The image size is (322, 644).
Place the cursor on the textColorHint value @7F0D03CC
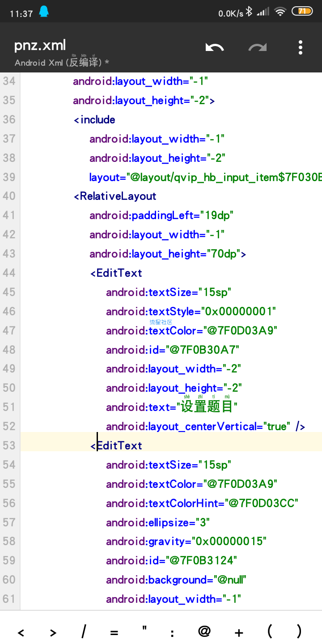point(263,503)
